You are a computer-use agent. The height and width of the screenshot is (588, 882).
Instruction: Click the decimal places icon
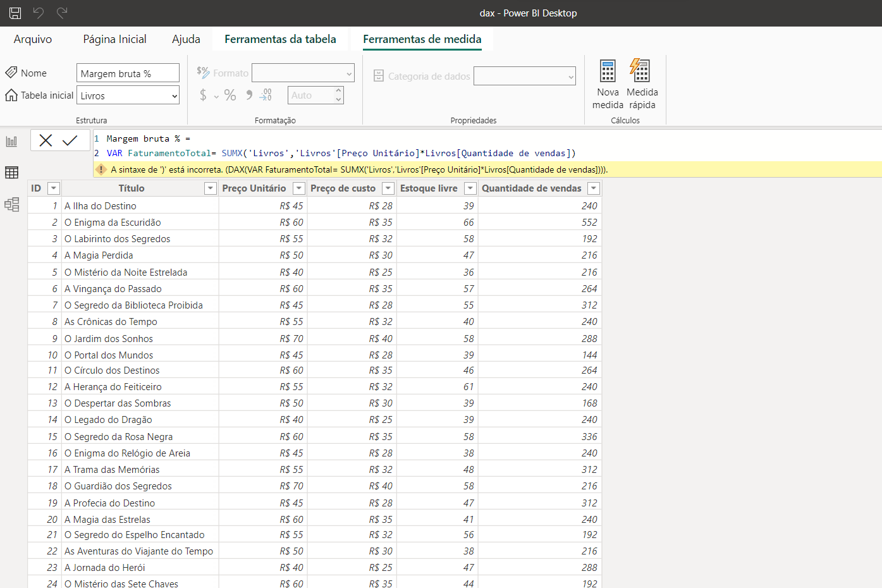(266, 95)
